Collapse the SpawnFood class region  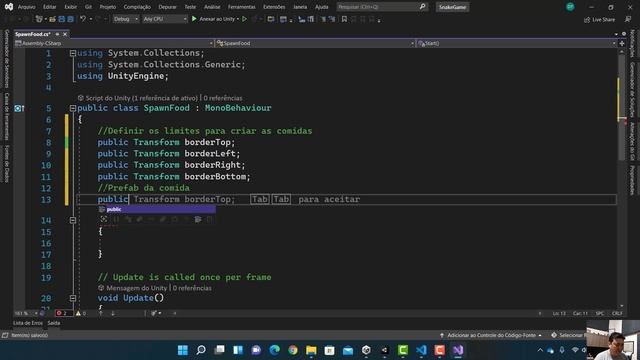point(73,108)
